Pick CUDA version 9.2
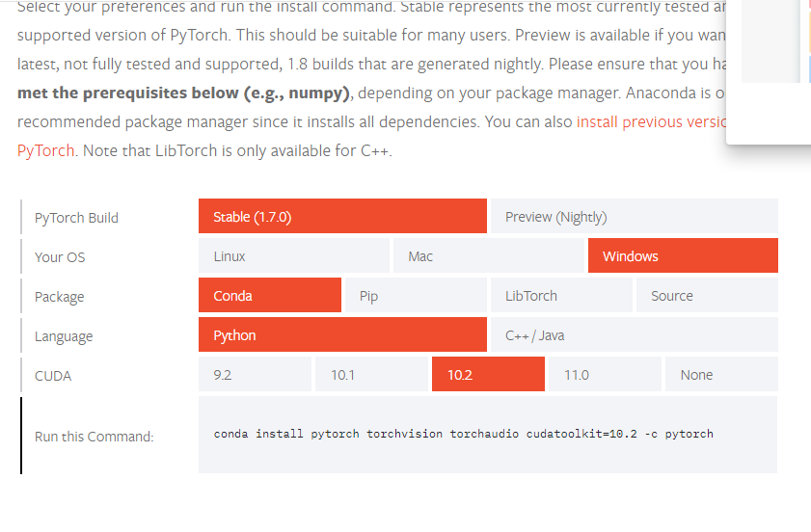 click(x=255, y=374)
